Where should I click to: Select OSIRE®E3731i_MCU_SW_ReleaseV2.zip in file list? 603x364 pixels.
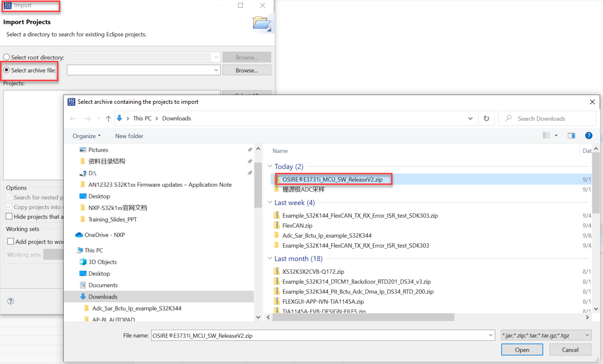pos(333,179)
